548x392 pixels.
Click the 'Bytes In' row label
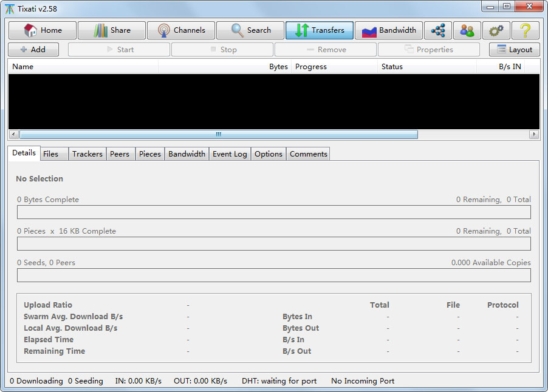click(298, 317)
